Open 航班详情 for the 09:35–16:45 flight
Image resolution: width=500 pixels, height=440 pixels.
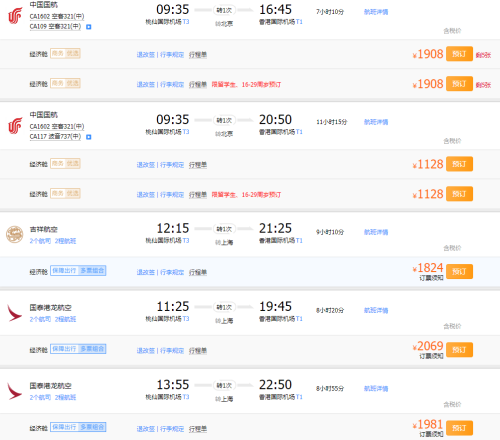click(376, 12)
